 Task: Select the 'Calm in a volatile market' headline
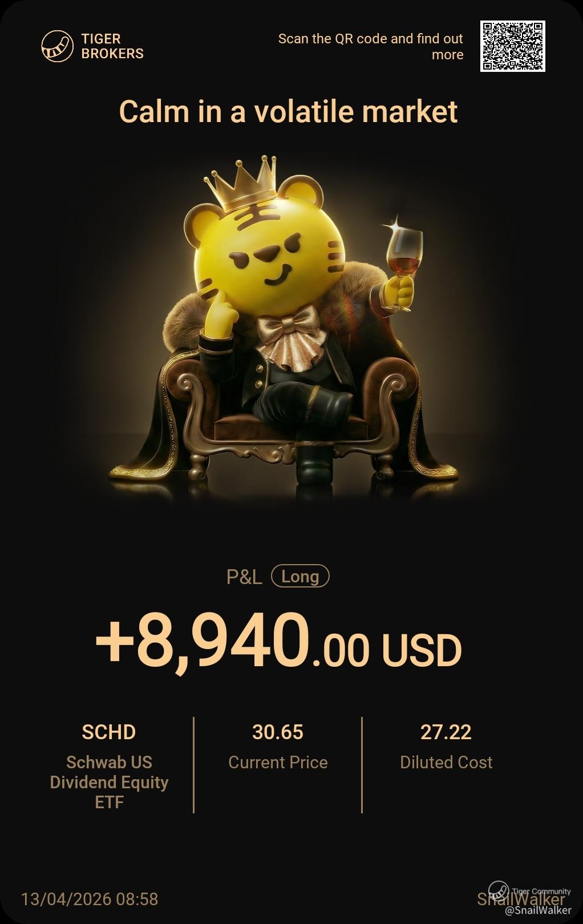(x=288, y=111)
